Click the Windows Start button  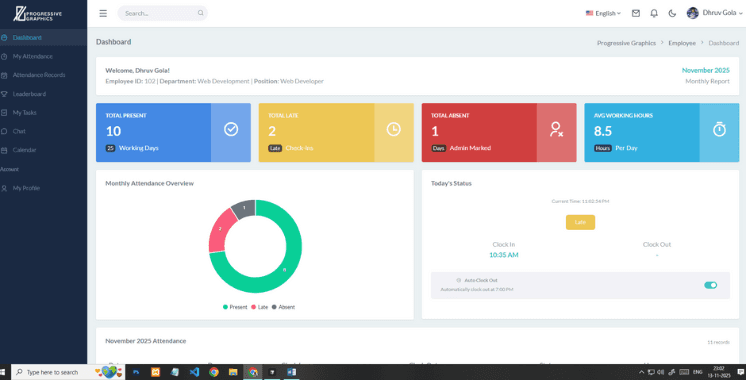pos(2,372)
